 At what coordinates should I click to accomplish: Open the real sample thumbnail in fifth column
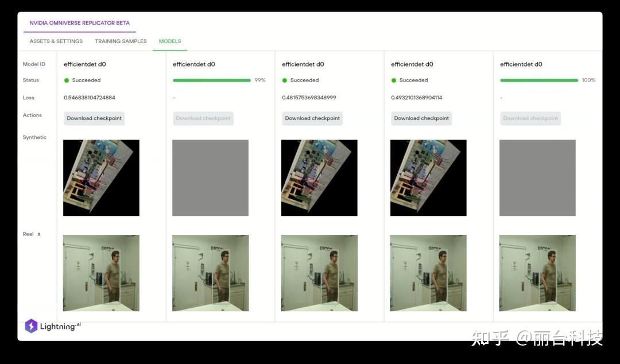click(537, 272)
